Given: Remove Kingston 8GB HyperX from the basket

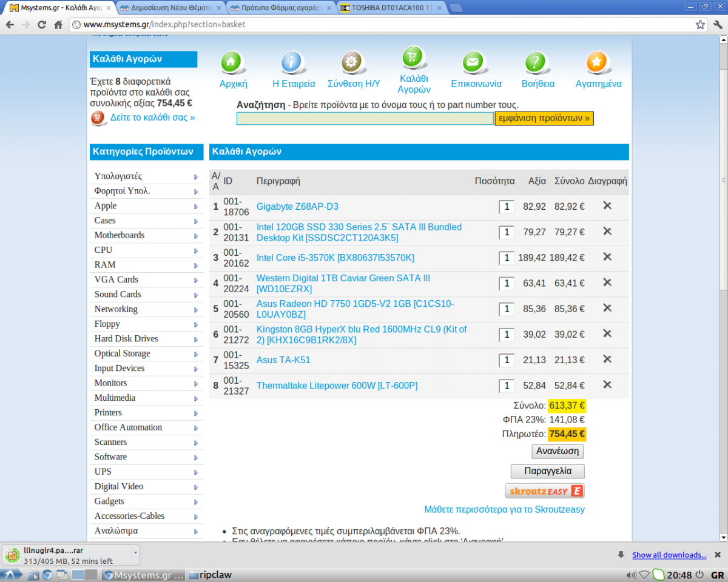Looking at the screenshot, I should (x=607, y=333).
